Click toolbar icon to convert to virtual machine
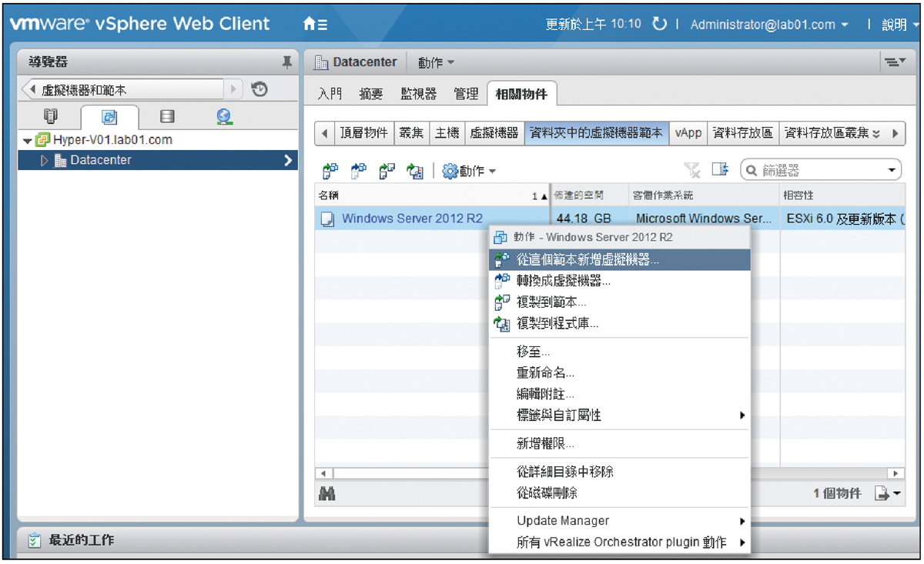The image size is (924, 564). pyautogui.click(x=359, y=172)
